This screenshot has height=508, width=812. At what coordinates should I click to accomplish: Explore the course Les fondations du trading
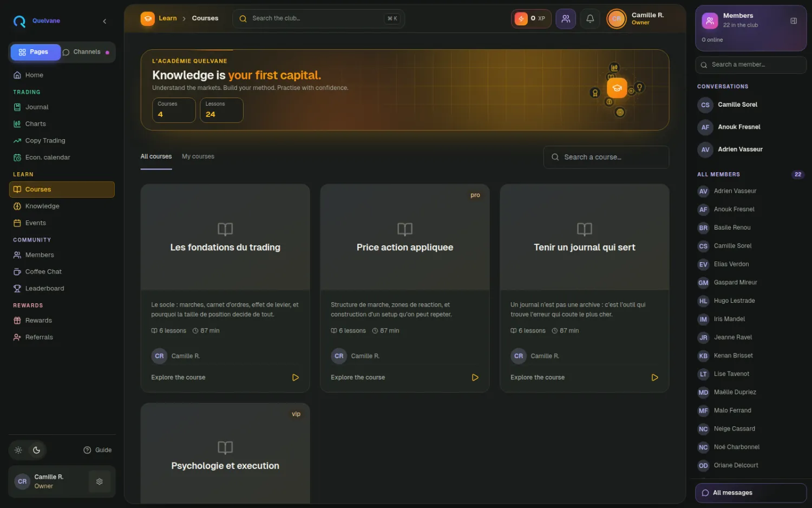click(178, 377)
